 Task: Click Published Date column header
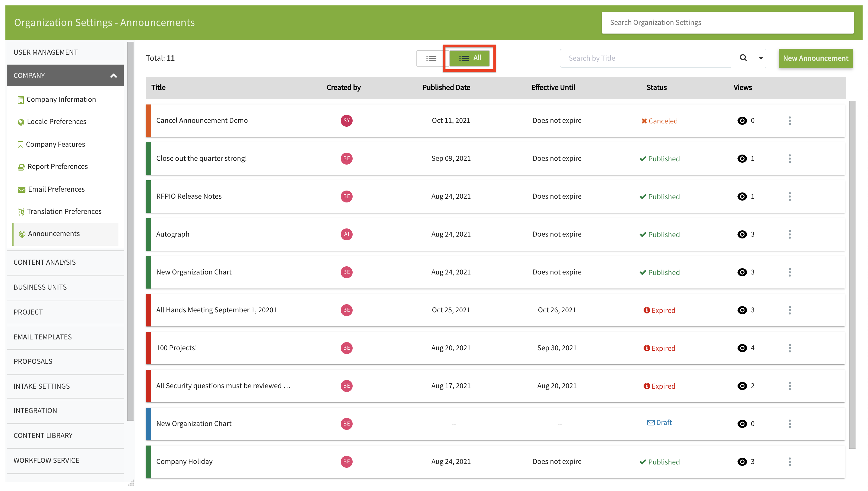446,87
